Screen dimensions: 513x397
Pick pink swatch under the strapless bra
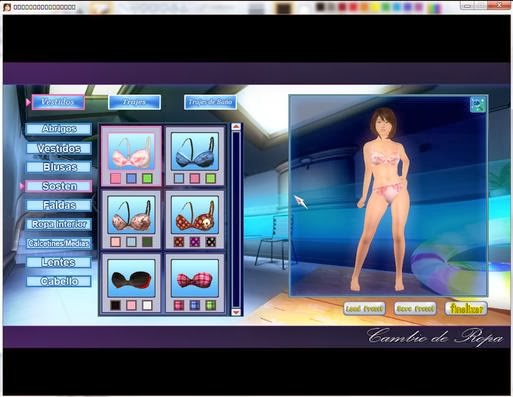[131, 305]
